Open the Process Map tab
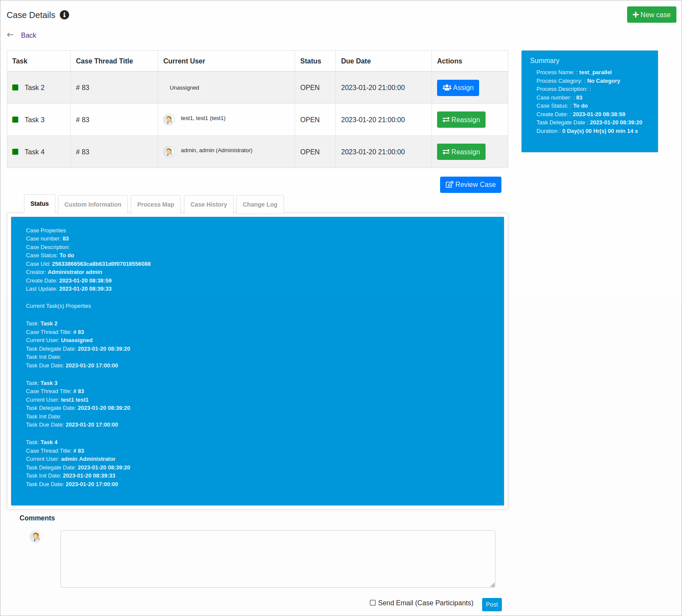The width and height of the screenshot is (682, 616). point(156,204)
